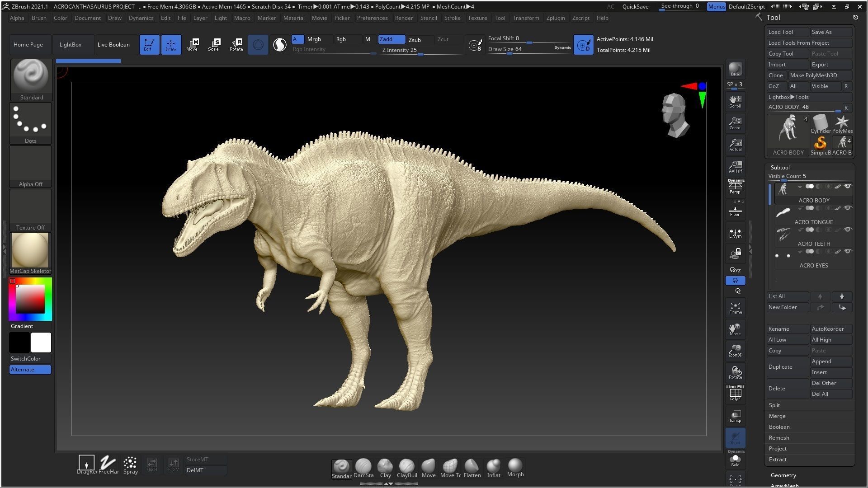Select the Scroll canvas icon
868x488 pixels.
(735, 101)
